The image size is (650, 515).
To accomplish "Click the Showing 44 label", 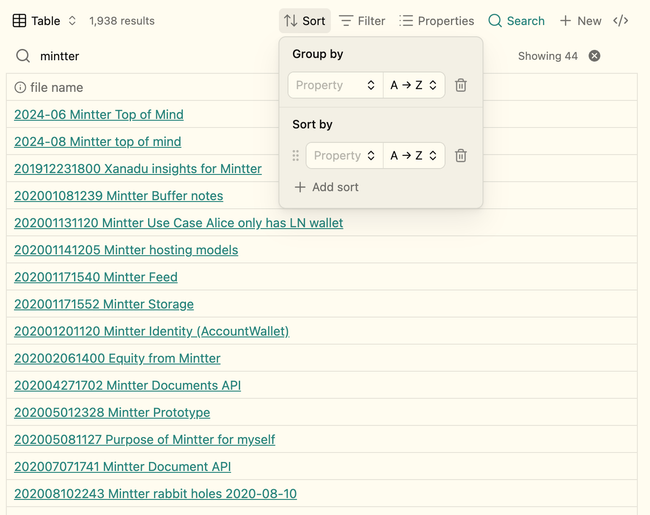I will tap(548, 56).
